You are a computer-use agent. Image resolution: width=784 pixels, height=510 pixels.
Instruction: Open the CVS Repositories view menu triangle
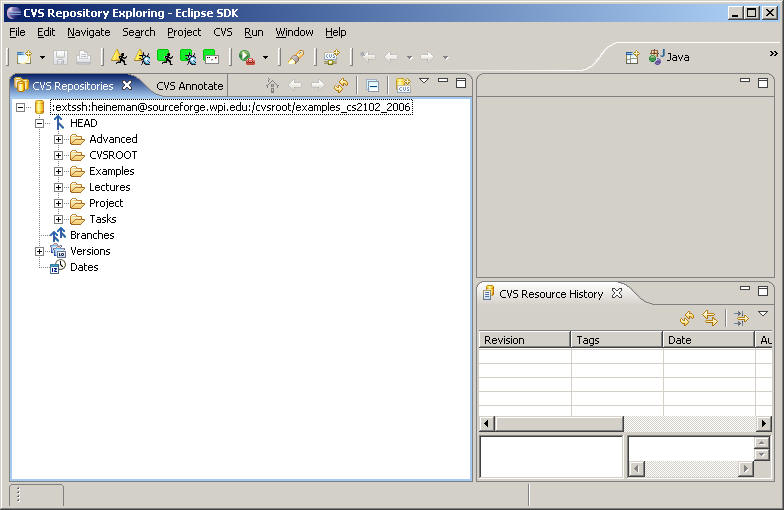tap(424, 81)
